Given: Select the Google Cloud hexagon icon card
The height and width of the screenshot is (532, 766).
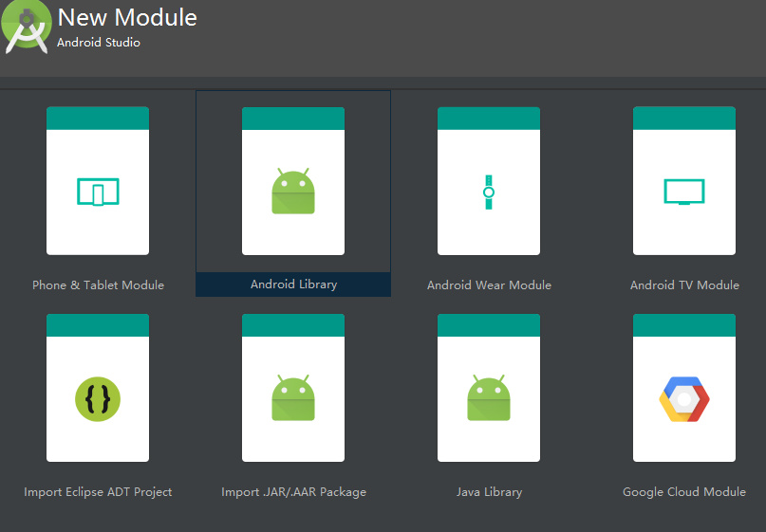Looking at the screenshot, I should (684, 388).
